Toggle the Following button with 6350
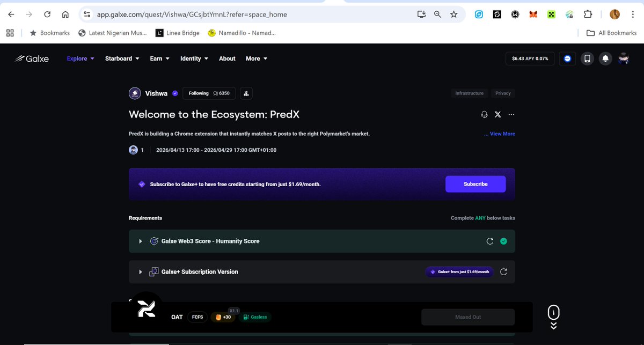Image resolution: width=644 pixels, height=345 pixels. pyautogui.click(x=209, y=93)
